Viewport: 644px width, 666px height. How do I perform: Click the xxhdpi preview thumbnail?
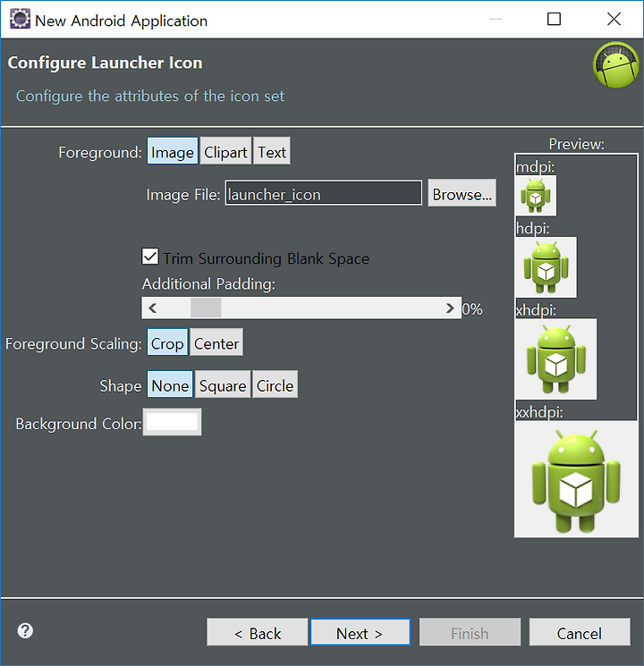[576, 479]
